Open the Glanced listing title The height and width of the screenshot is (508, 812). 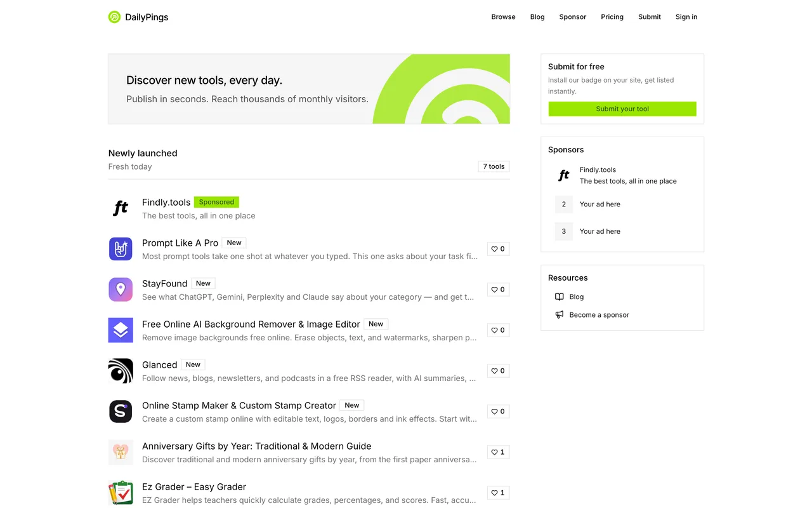tap(160, 364)
